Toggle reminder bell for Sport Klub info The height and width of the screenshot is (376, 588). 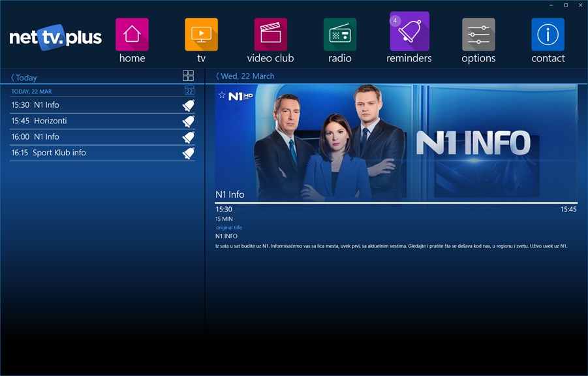coord(189,153)
